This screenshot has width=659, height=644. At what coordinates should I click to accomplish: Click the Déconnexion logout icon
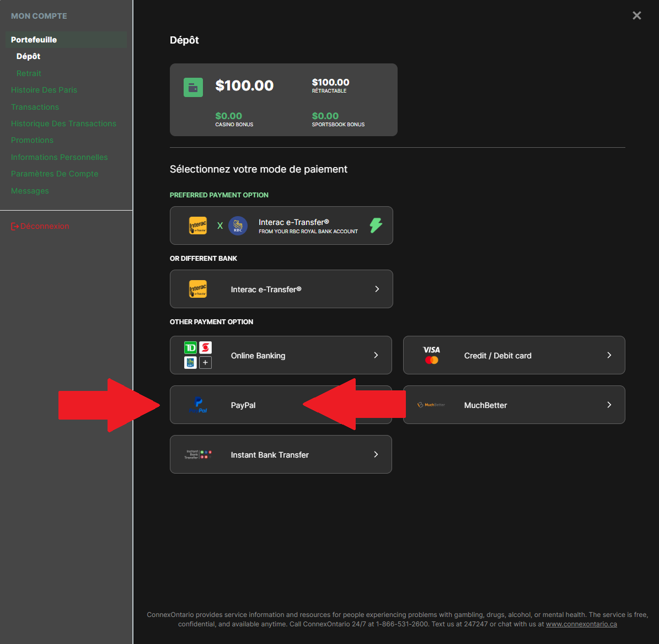point(15,227)
